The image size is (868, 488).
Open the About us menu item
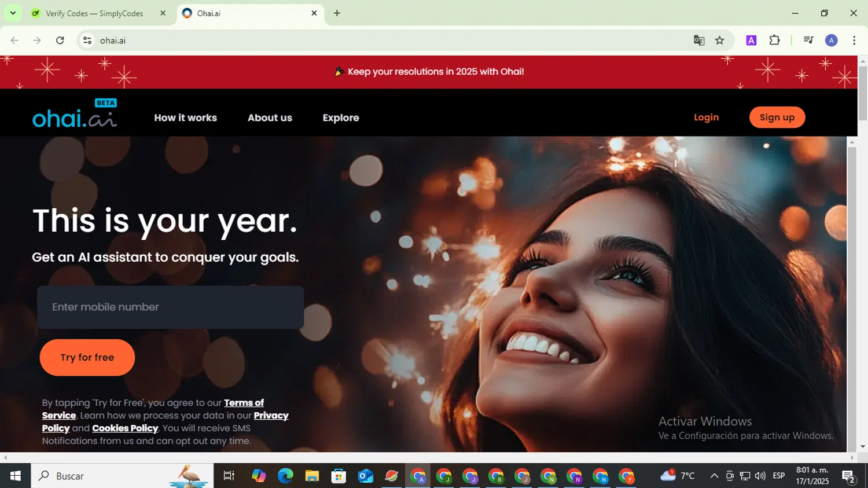pos(270,118)
